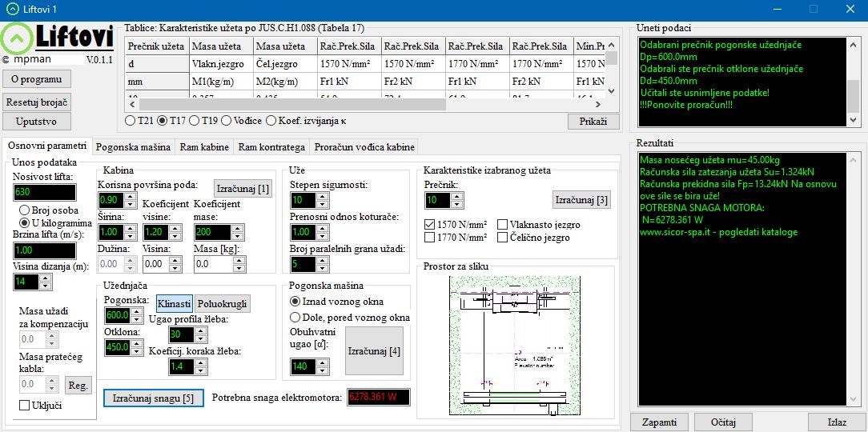This screenshot has width=868, height=432.
Task: Decrease the Obuhvatni ugao value
Action: (x=323, y=370)
